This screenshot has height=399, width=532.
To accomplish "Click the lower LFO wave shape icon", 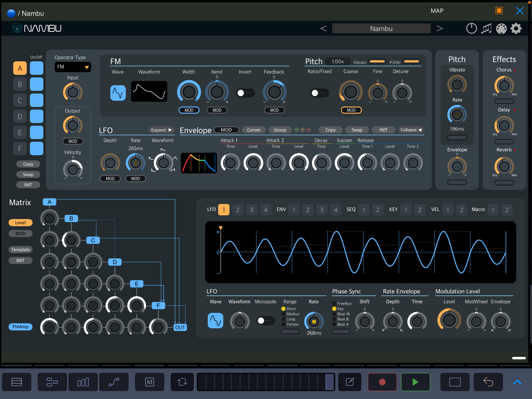I will [x=216, y=321].
